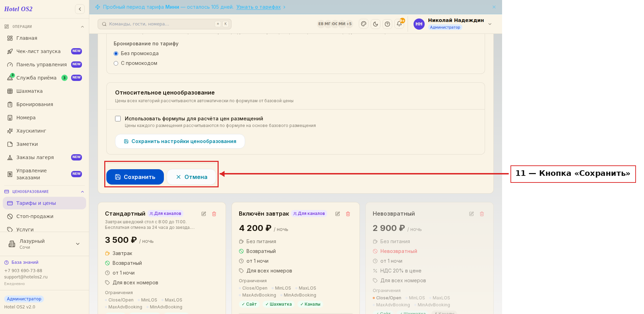Enable formulas for accommodation price calculation checkbox
Viewport: 644px width, 314px height.
tap(118, 119)
